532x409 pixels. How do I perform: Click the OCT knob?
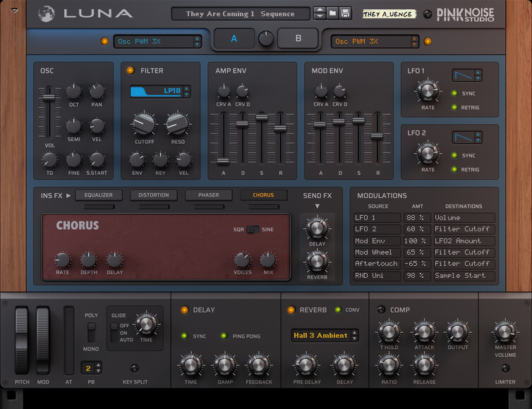click(73, 91)
